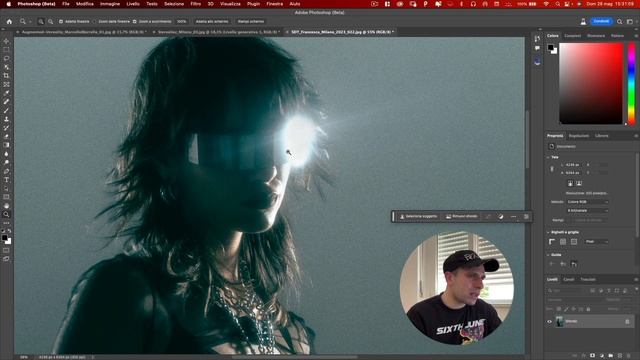
Task: Collapse the Guide section
Action: 548,255
